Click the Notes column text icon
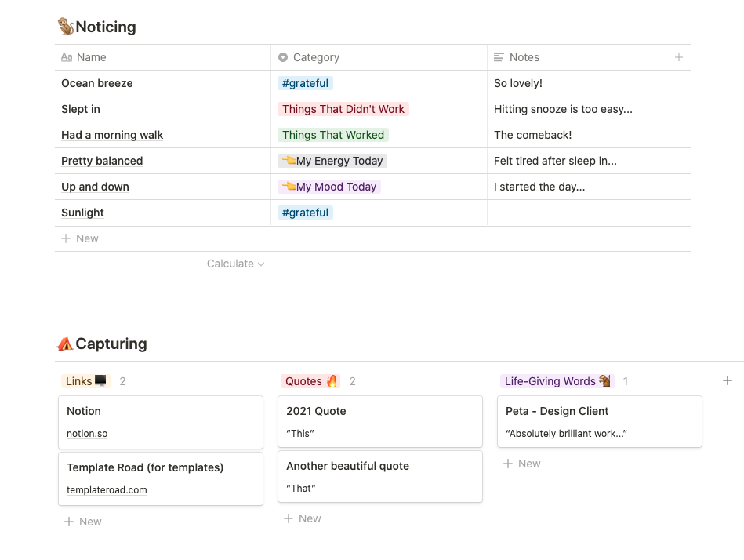 coord(499,57)
